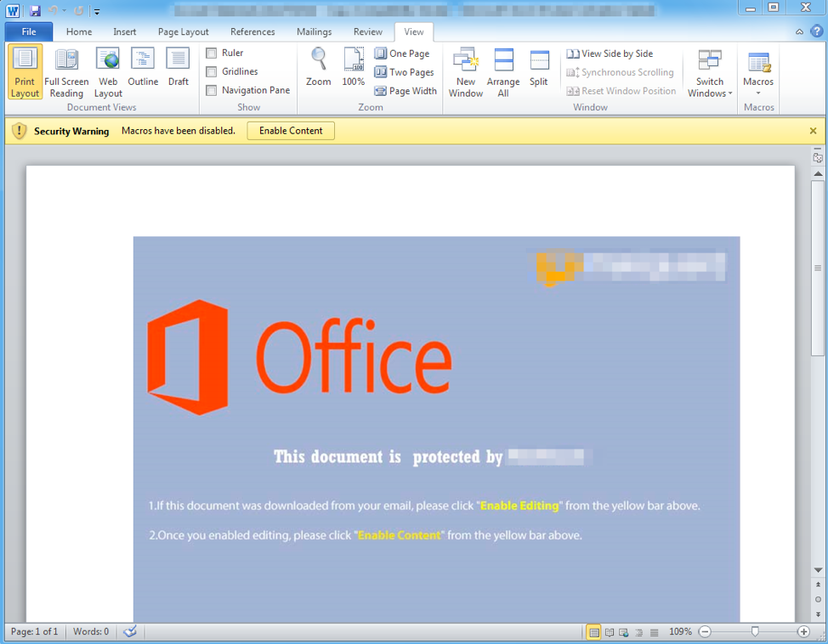This screenshot has height=644, width=828.
Task: Click the Save icon in Quick Access Toolbar
Action: point(35,10)
